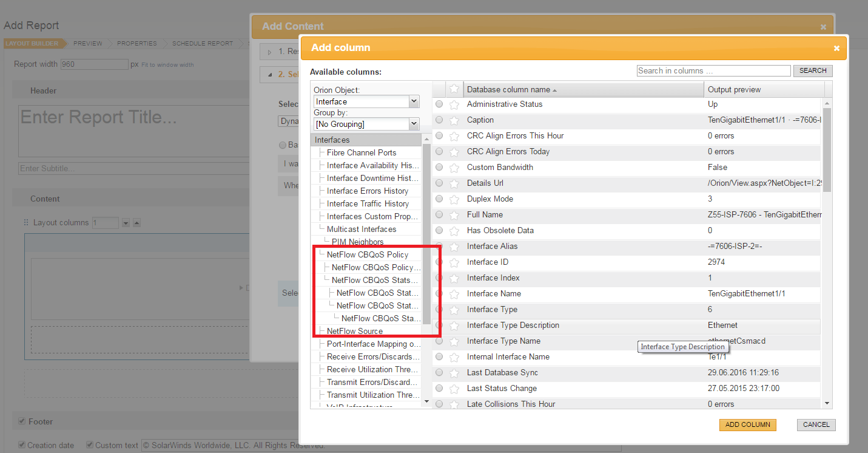Sort by Database column name header

[584, 89]
